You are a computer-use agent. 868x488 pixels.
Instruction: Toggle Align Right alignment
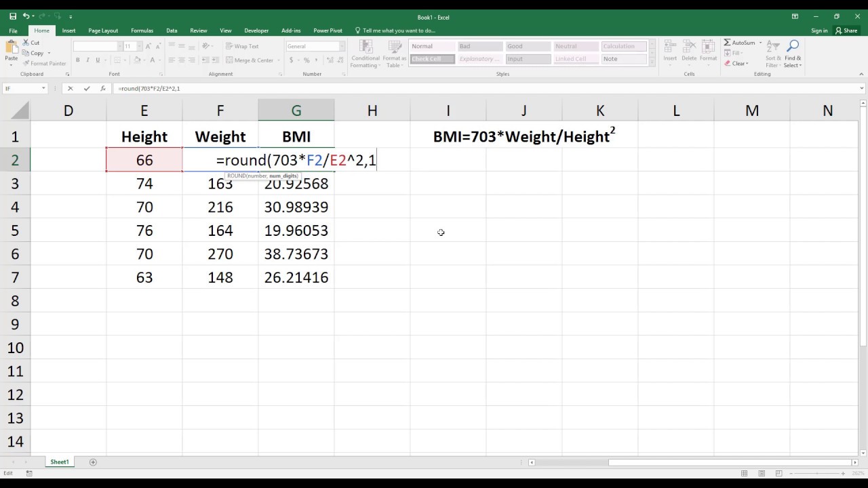coord(191,60)
